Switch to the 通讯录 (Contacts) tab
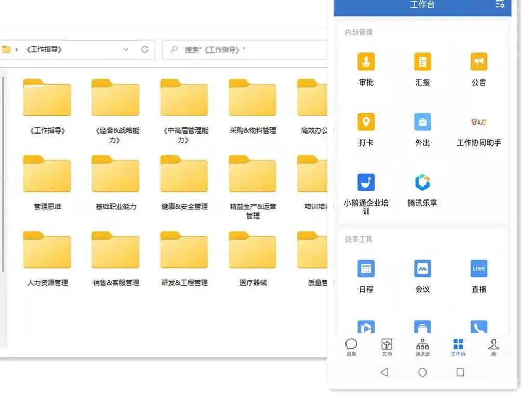 click(x=422, y=347)
